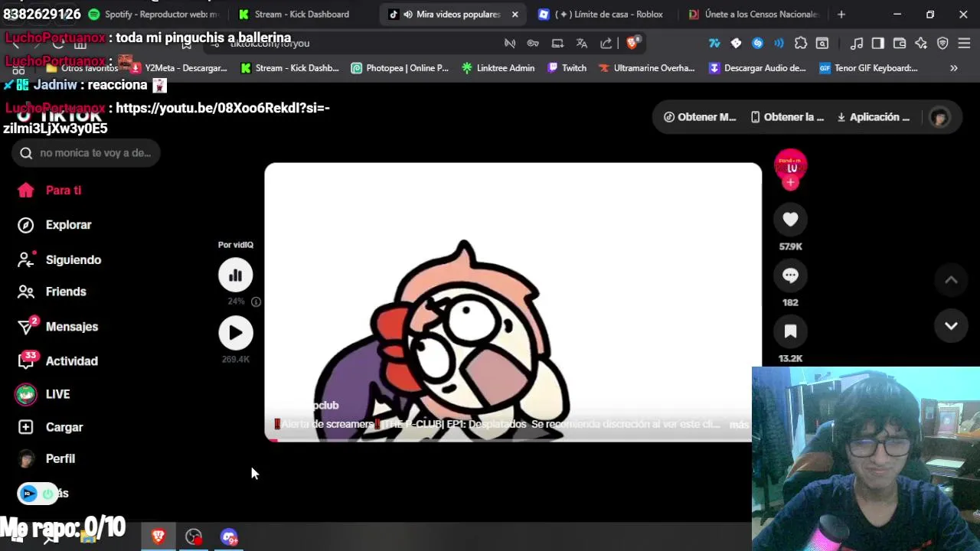Open Discord from the taskbar

pos(229,536)
